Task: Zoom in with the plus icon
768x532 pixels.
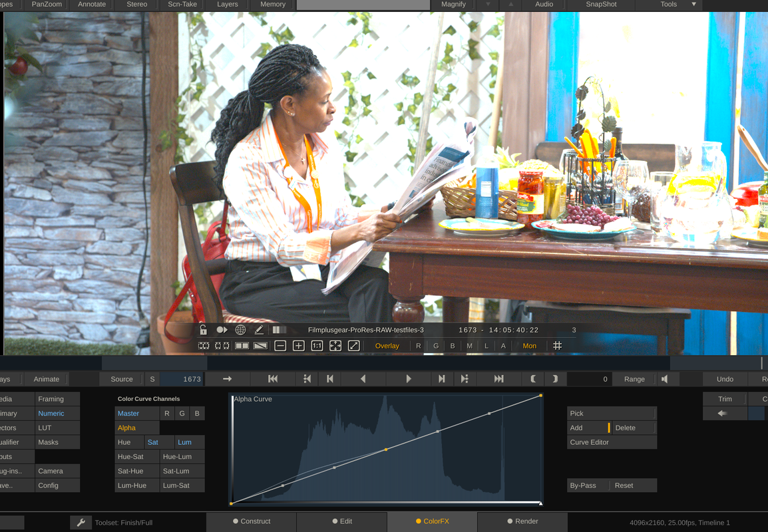Action: pos(299,346)
